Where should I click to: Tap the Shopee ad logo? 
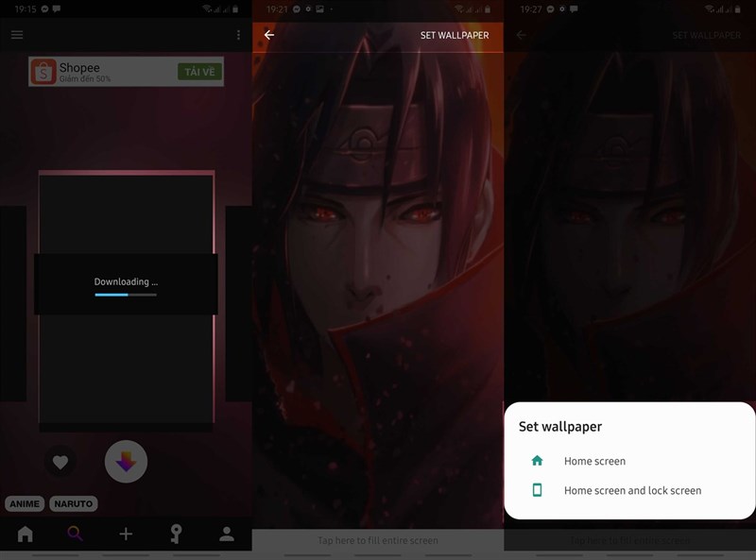click(x=43, y=72)
